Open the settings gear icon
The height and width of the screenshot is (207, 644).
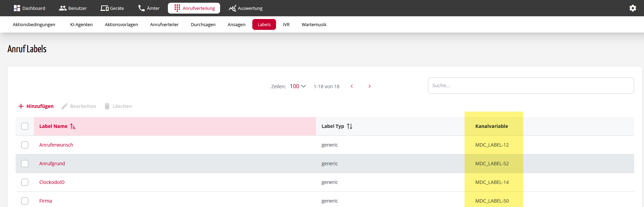[x=632, y=8]
